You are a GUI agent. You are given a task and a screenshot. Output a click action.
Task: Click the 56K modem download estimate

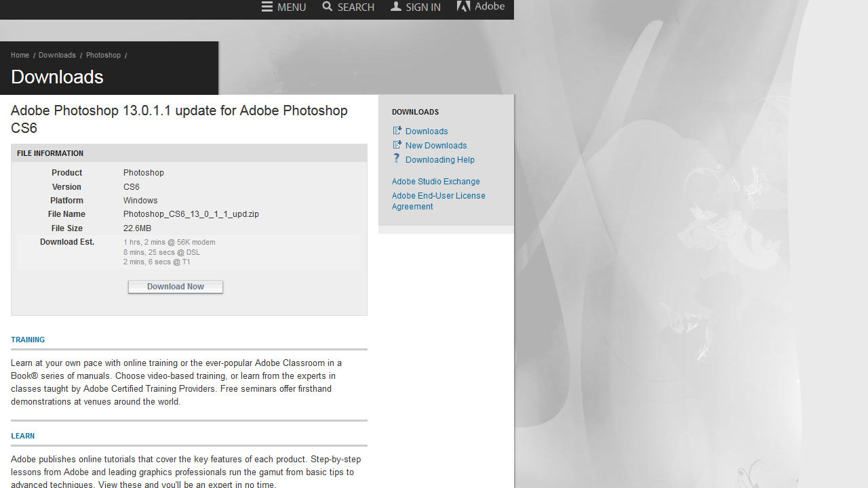click(x=170, y=242)
